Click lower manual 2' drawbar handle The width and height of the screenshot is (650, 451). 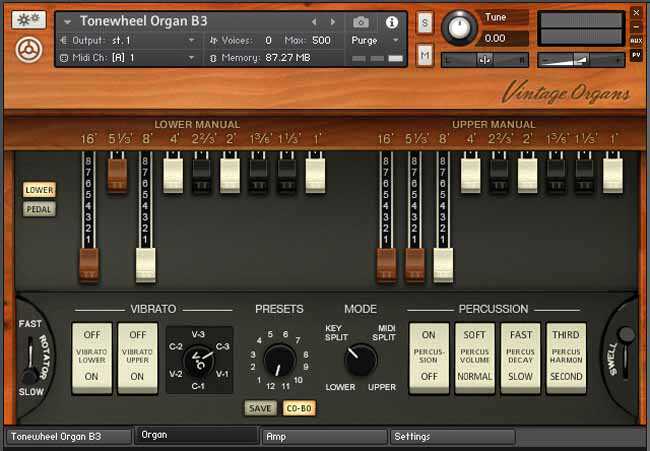230,175
